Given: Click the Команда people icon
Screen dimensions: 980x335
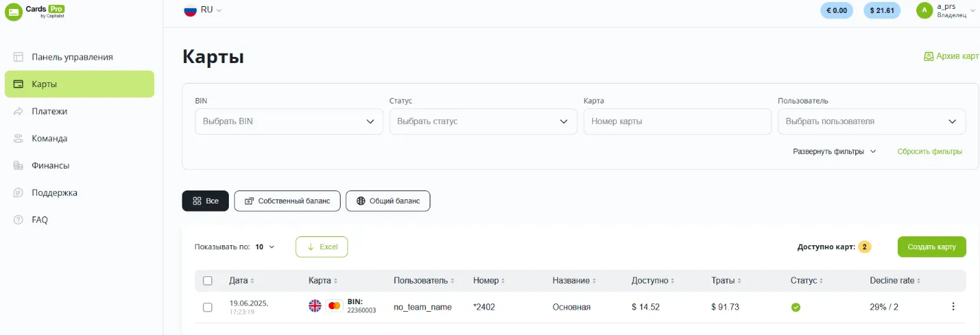Looking at the screenshot, I should click(x=19, y=138).
